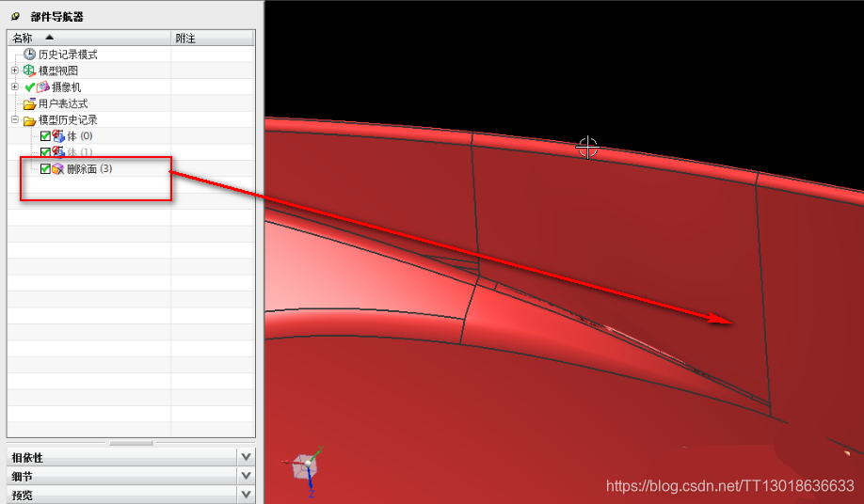Click the 删除面 feature icon
This screenshot has height=504, width=864.
click(x=58, y=169)
